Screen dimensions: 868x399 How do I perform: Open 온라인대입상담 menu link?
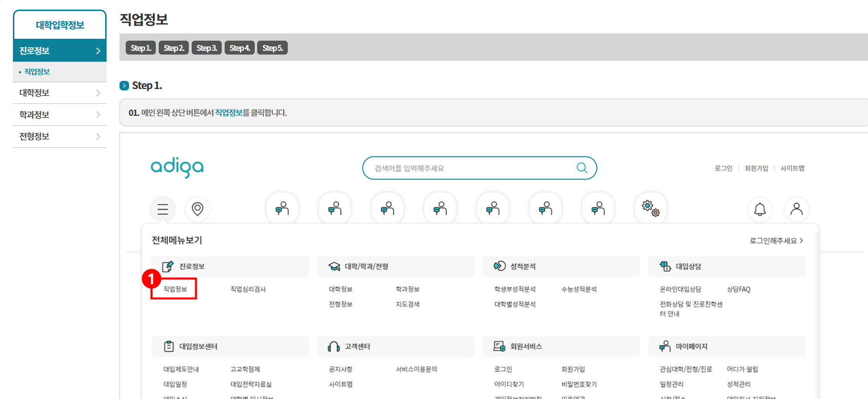[x=680, y=289]
